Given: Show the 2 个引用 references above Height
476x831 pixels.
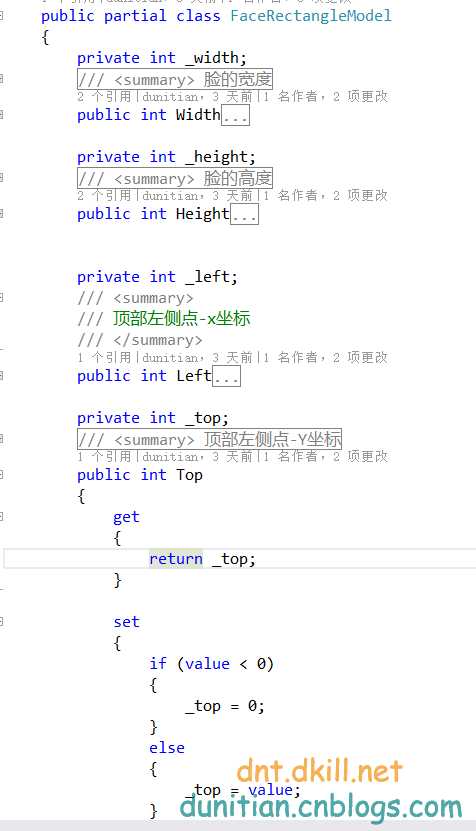Looking at the screenshot, I should tap(103, 196).
